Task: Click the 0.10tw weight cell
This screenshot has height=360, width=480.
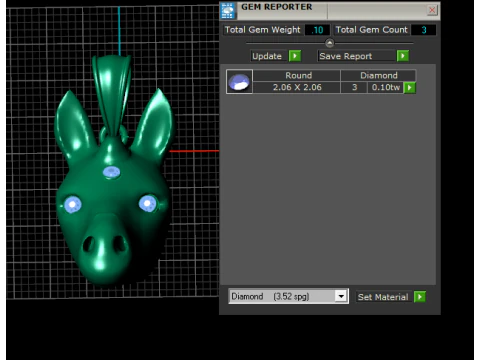Action: pyautogui.click(x=386, y=87)
